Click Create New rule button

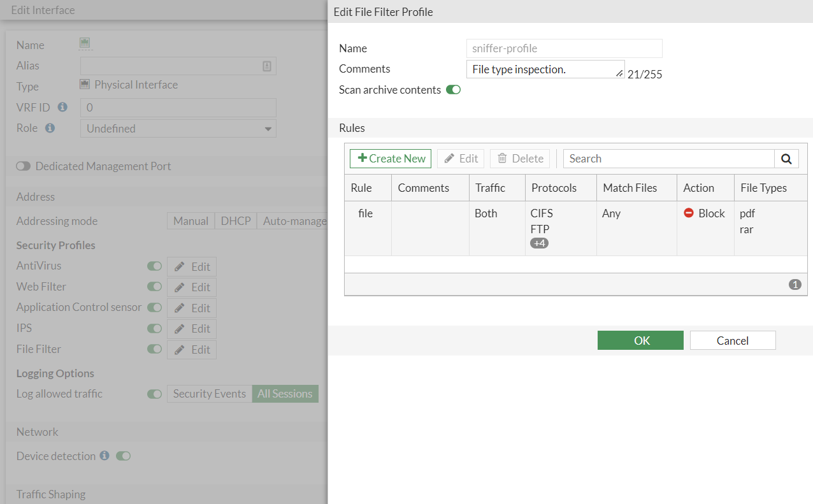[x=391, y=159]
